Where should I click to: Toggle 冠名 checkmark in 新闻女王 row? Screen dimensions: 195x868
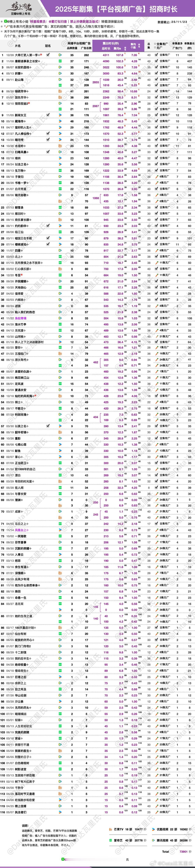48,115
